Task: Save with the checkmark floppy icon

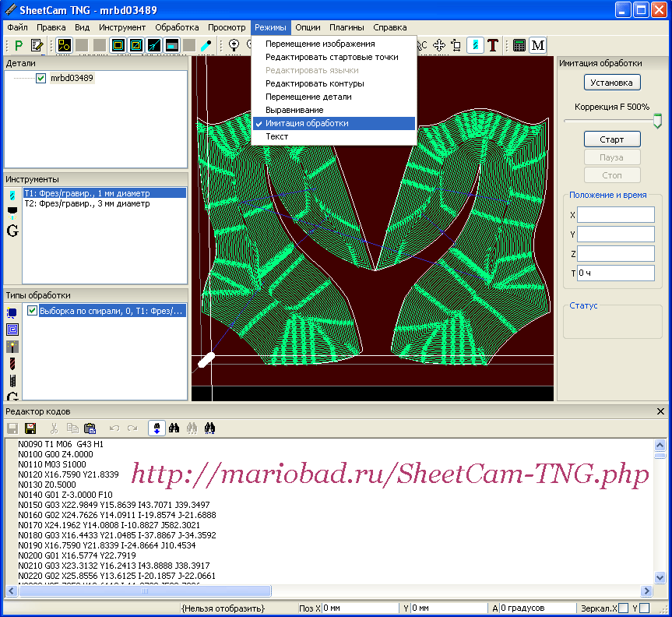Action: (x=30, y=428)
